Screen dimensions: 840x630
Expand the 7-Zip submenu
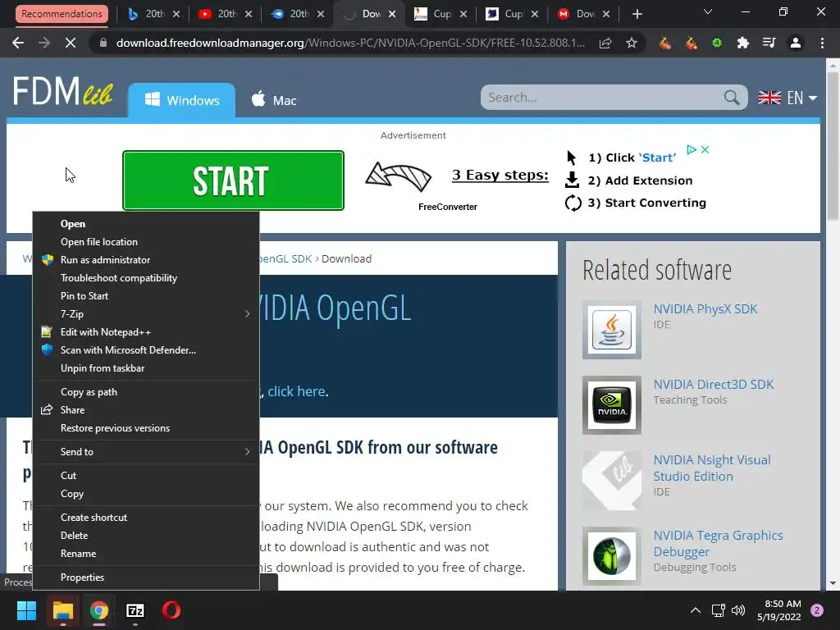tap(146, 314)
